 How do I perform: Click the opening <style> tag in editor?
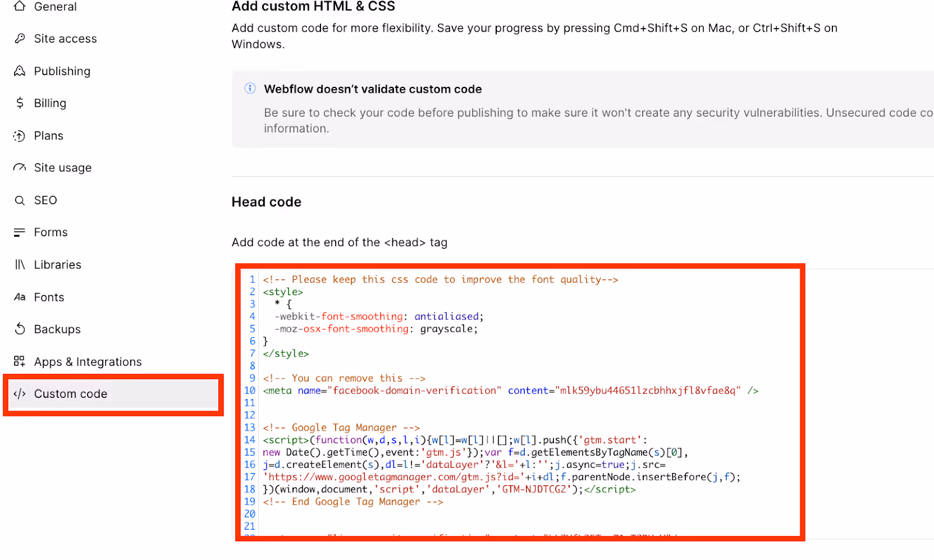[x=283, y=292]
